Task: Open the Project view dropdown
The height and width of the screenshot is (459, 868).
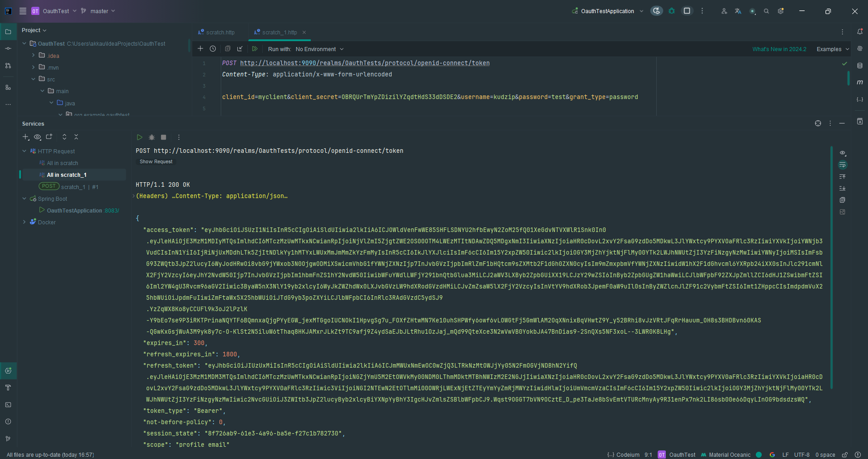Action: point(34,30)
